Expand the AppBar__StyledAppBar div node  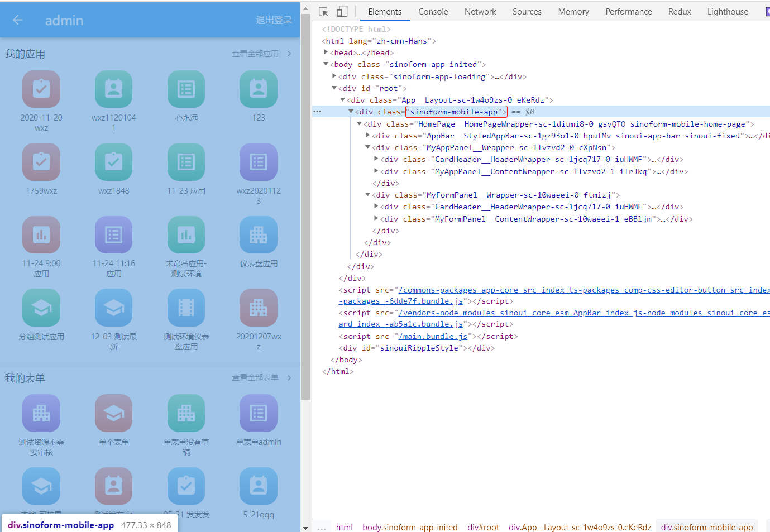pos(368,136)
